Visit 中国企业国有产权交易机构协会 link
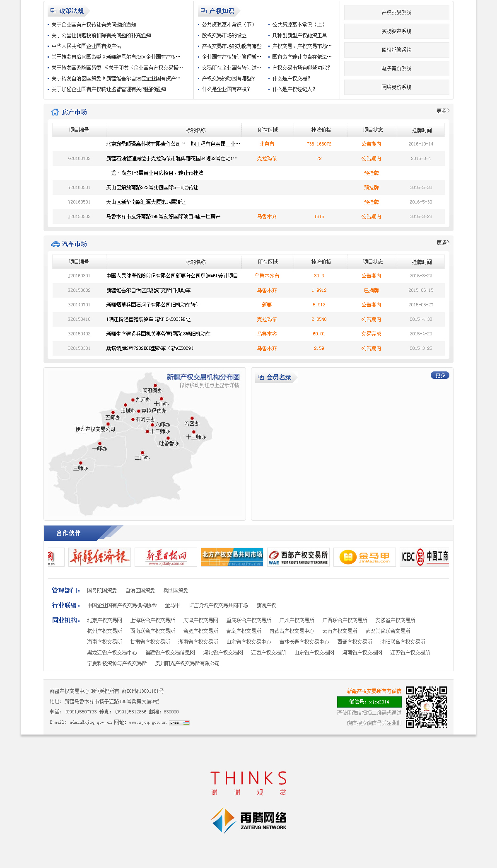The height and width of the screenshot is (868, 497). (x=122, y=605)
